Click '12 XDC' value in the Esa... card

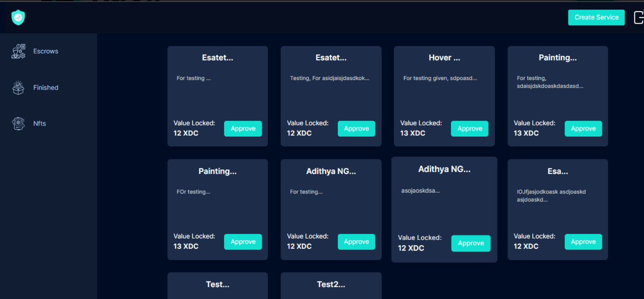(x=526, y=246)
